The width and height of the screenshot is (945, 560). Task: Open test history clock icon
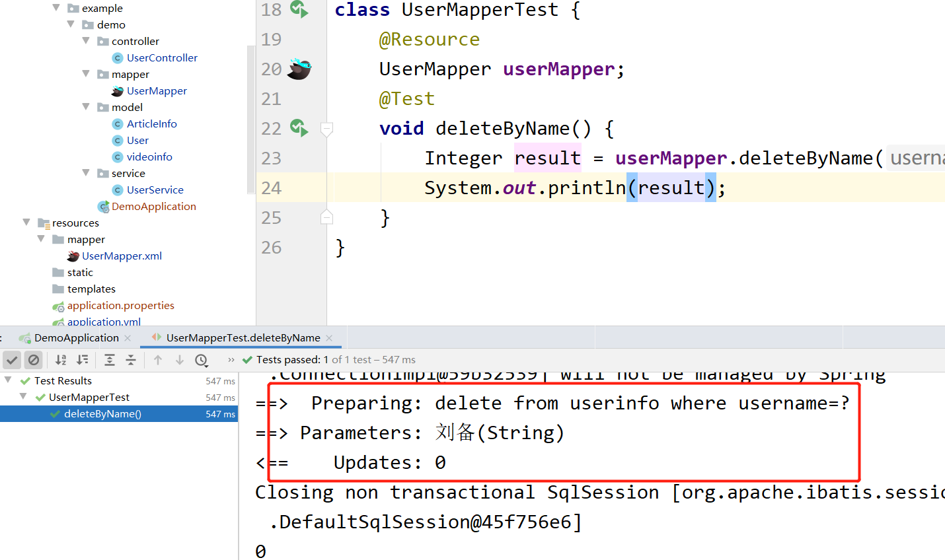coord(202,360)
